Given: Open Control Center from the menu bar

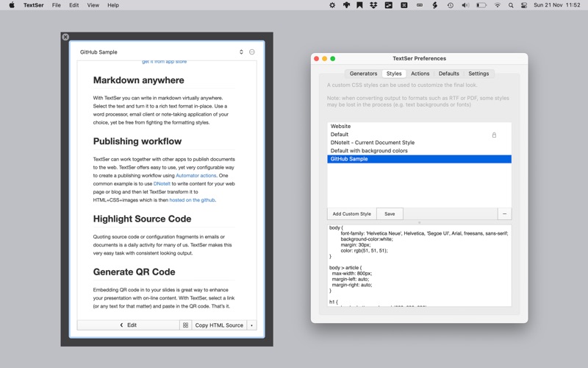Looking at the screenshot, I should coord(524,5).
